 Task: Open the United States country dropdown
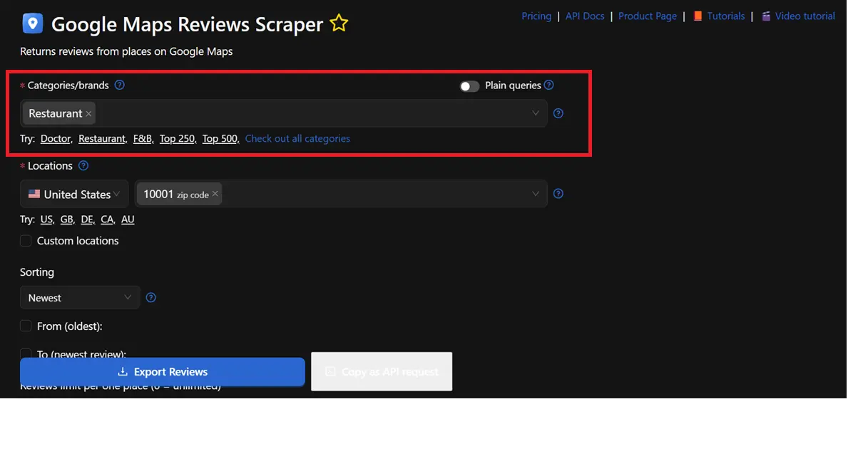point(74,194)
